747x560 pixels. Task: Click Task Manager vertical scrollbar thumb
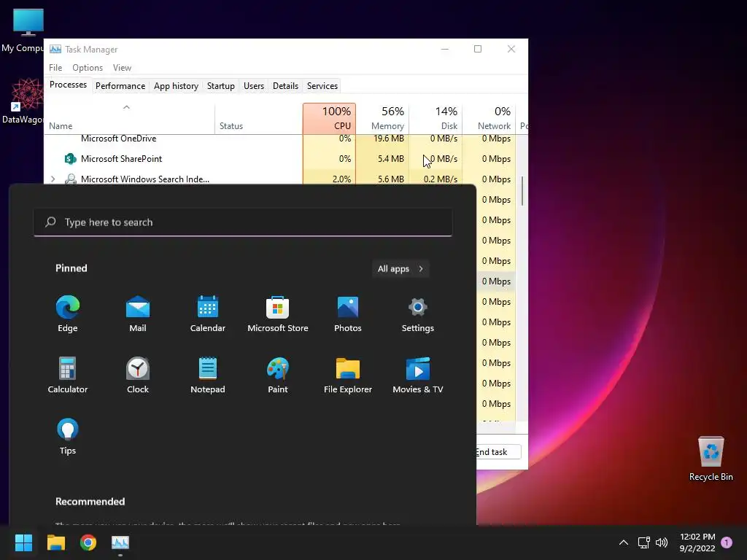point(522,191)
